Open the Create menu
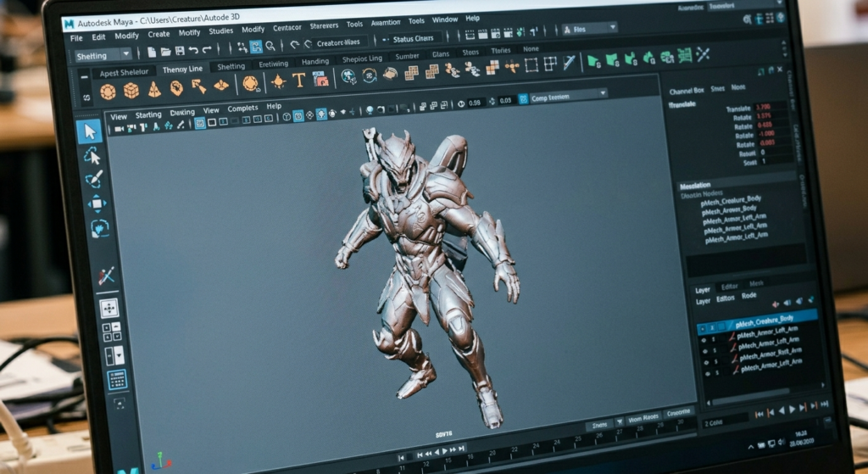This screenshot has height=474, width=868. [x=159, y=35]
